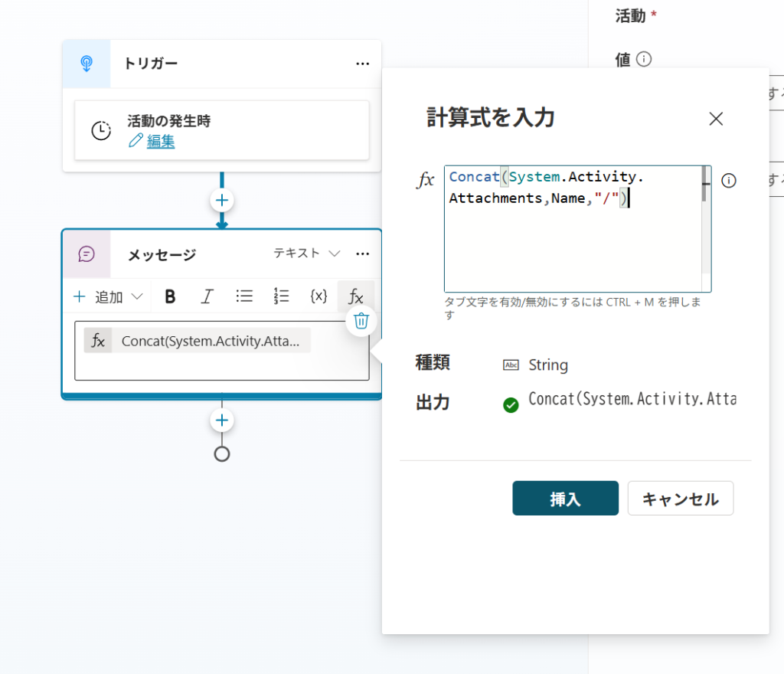This screenshot has height=674, width=784.
Task: Close the 計算式を入力 panel
Action: pos(716,119)
